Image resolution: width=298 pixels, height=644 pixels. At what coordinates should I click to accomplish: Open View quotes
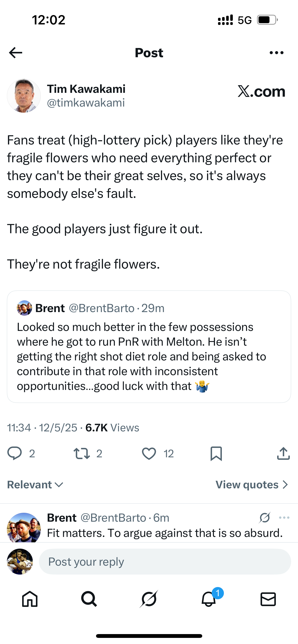pos(252,485)
